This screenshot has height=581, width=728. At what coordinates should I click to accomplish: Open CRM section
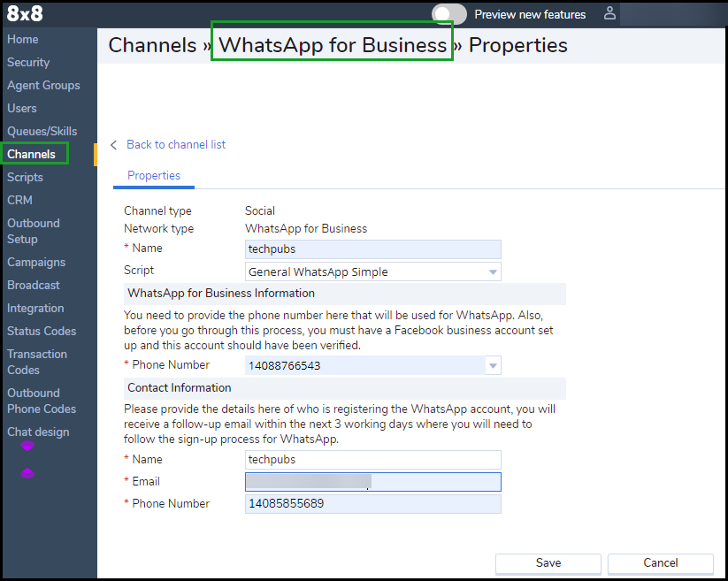tap(19, 200)
